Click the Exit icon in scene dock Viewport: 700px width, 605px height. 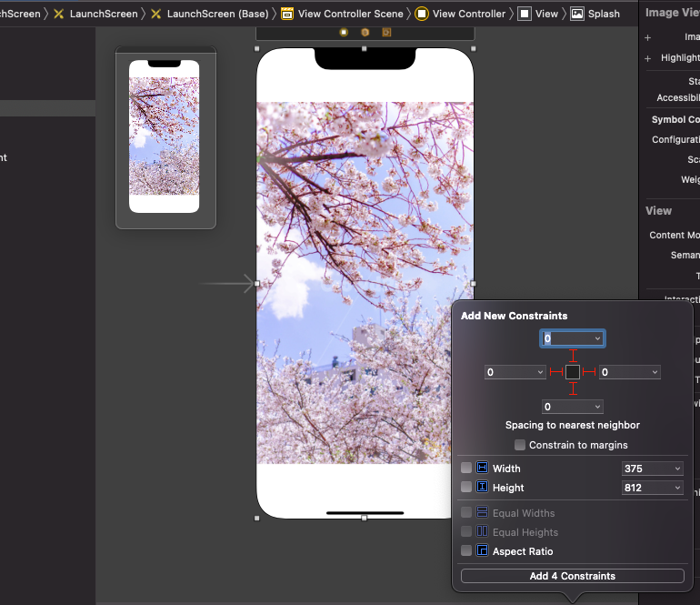[386, 32]
